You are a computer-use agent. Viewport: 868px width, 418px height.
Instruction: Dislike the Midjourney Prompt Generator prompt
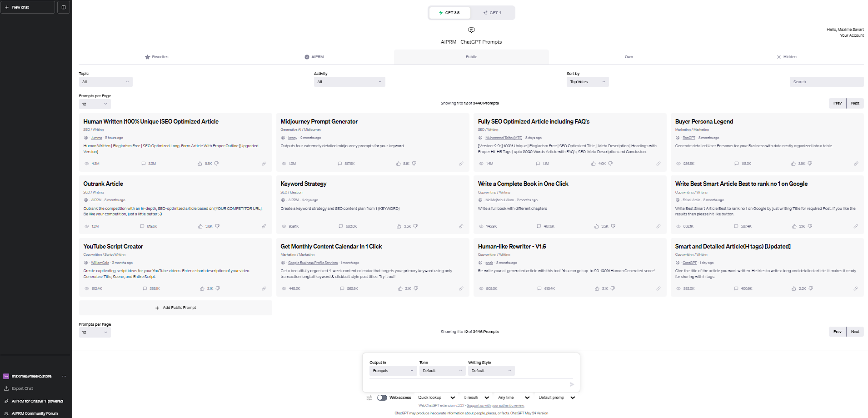tap(414, 164)
